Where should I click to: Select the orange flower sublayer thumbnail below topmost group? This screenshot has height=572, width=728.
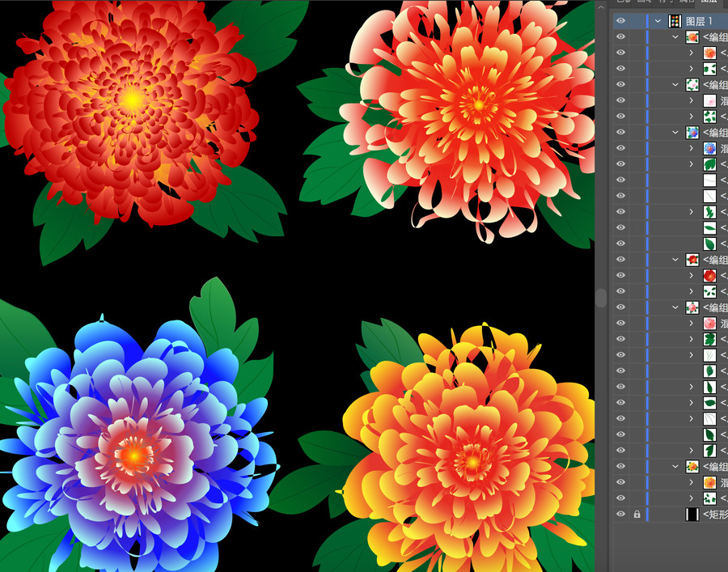click(x=709, y=53)
